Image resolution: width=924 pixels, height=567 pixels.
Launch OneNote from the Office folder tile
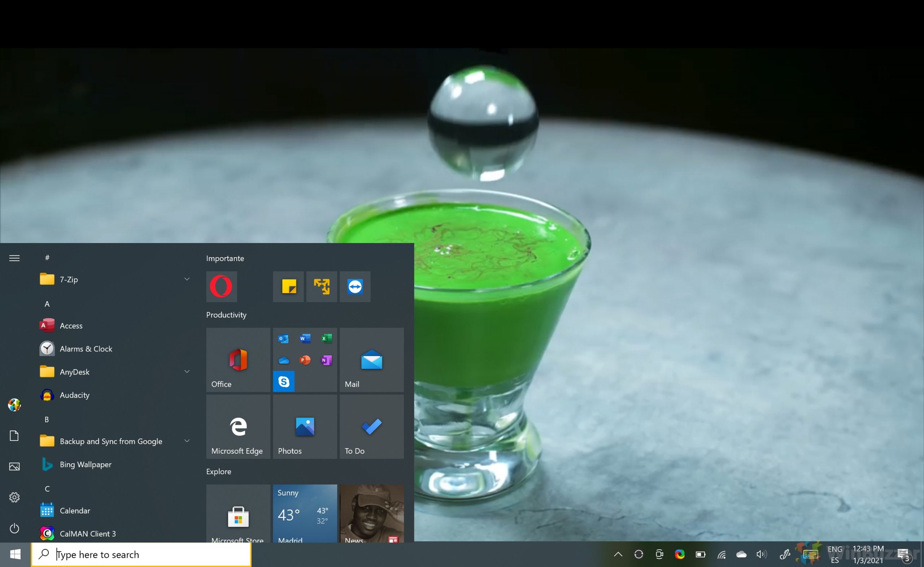[x=326, y=360]
